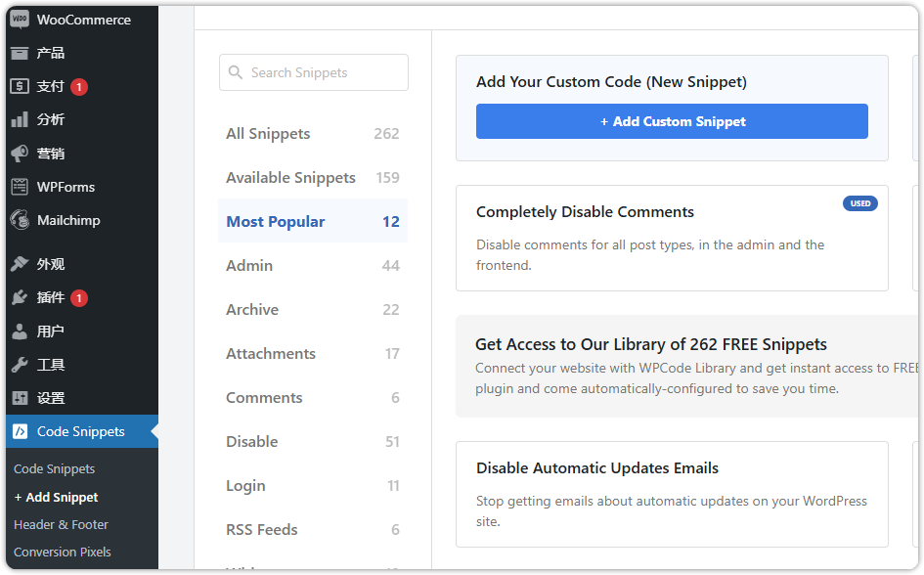The height and width of the screenshot is (575, 924).
Task: Click the Add Your Custom Code heading
Action: 611,82
